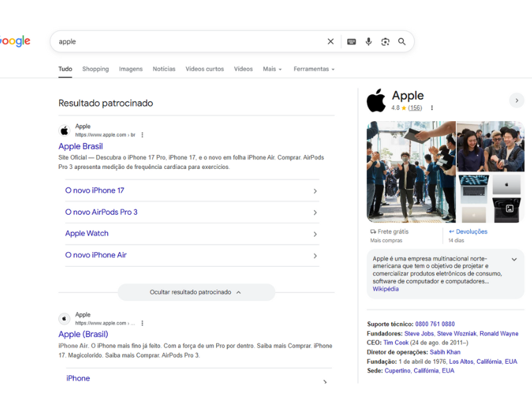Click the Frete grátis truck icon
The width and height of the screenshot is (532, 399).
pos(373,231)
